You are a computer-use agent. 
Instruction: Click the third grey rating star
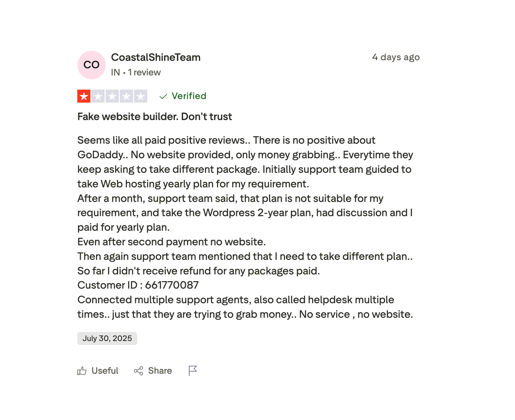tap(112, 96)
